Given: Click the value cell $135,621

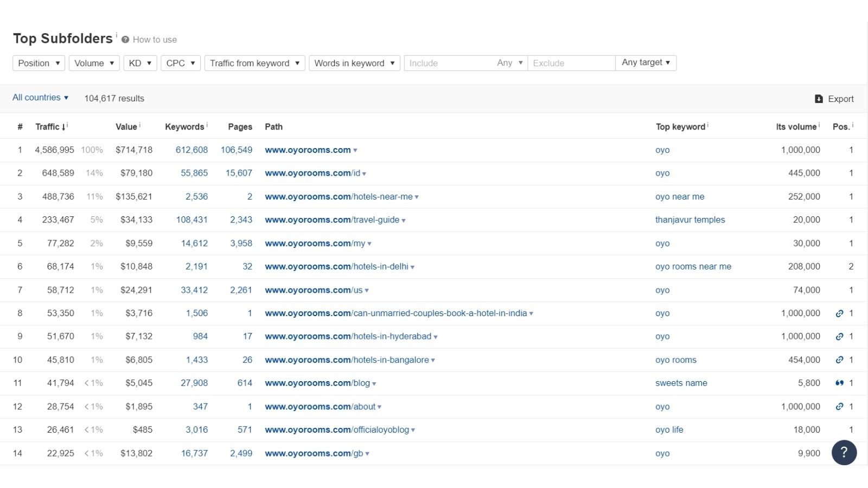Looking at the screenshot, I should [x=134, y=197].
